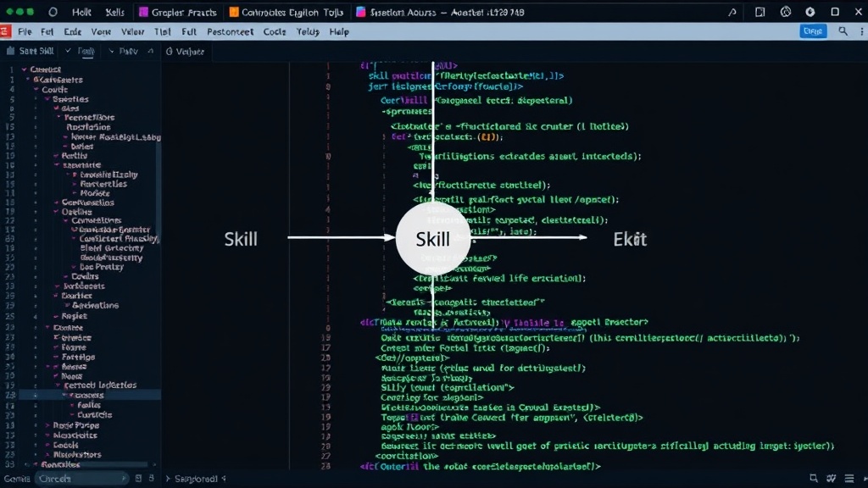The image size is (868, 488).
Task: Click the filled round icon in the title bar
Action: click(x=810, y=12)
